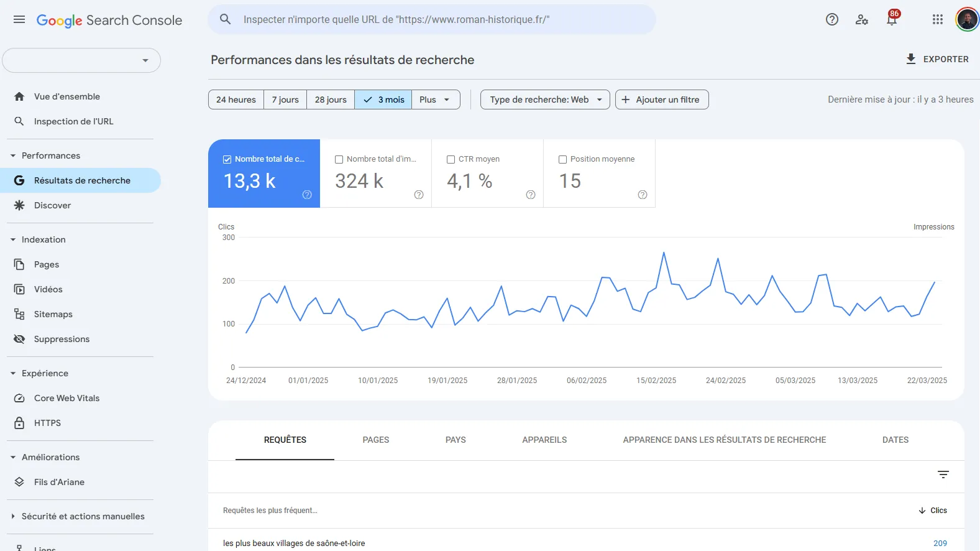The height and width of the screenshot is (551, 980).
Task: Click the URL inspection search field
Action: (432, 19)
